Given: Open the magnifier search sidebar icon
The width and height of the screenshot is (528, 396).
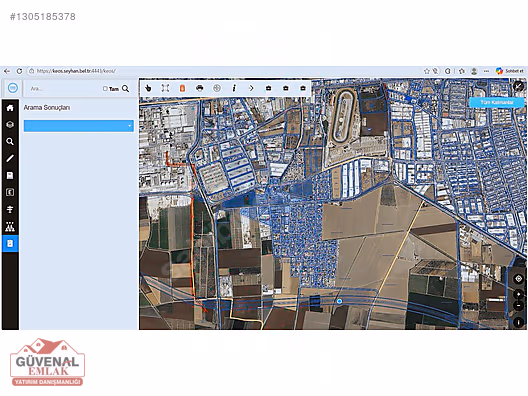Looking at the screenshot, I should 10,141.
